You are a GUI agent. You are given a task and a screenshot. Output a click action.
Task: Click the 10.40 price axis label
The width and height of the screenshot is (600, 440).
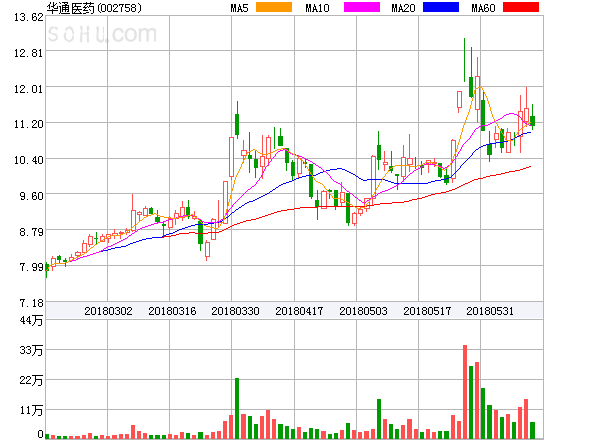pos(29,160)
